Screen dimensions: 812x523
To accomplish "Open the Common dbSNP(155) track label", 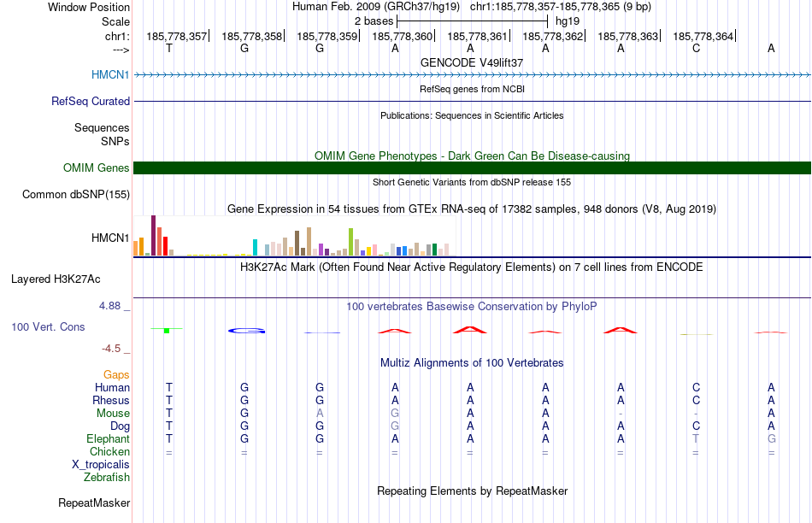I will tap(76, 194).
